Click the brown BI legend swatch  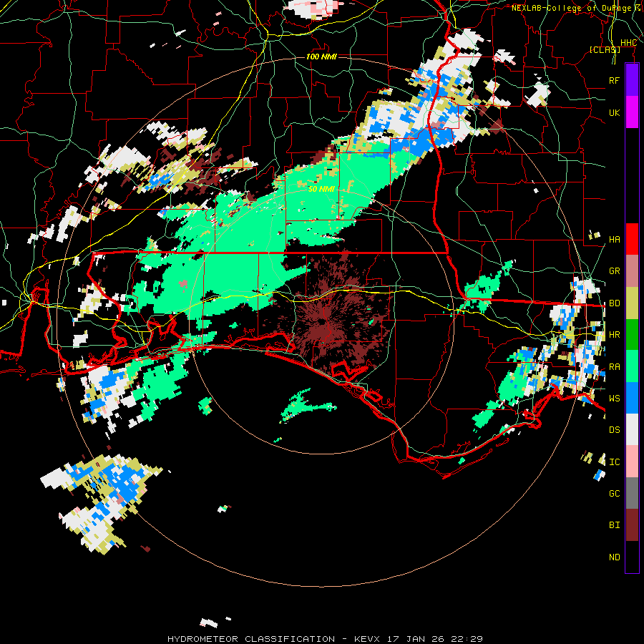coord(632,525)
